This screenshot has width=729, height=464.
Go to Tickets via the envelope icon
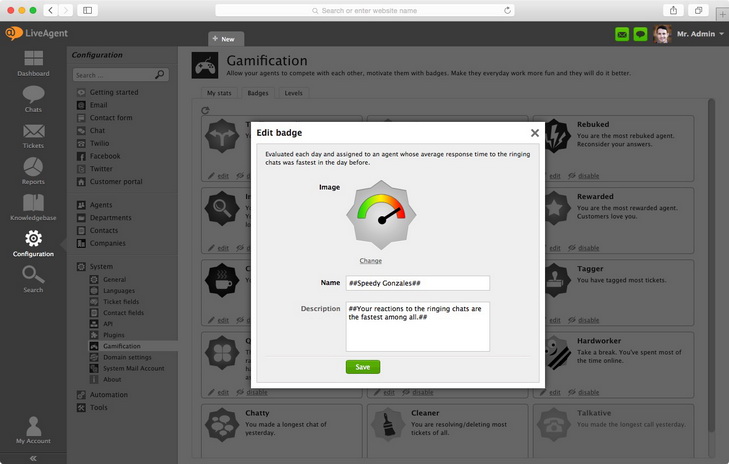coord(33,134)
